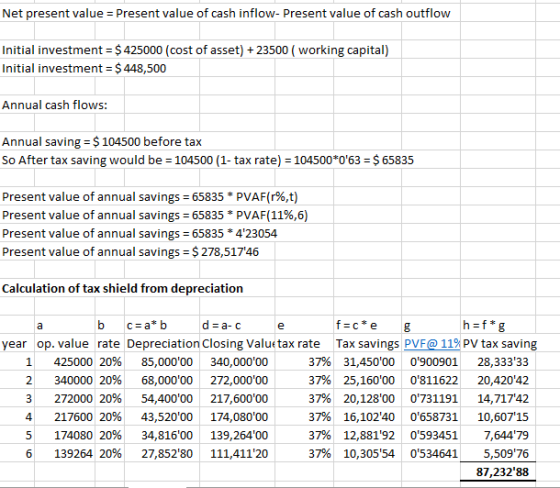
Task: Select the tax savings 10,305'54 cell
Action: (369, 454)
